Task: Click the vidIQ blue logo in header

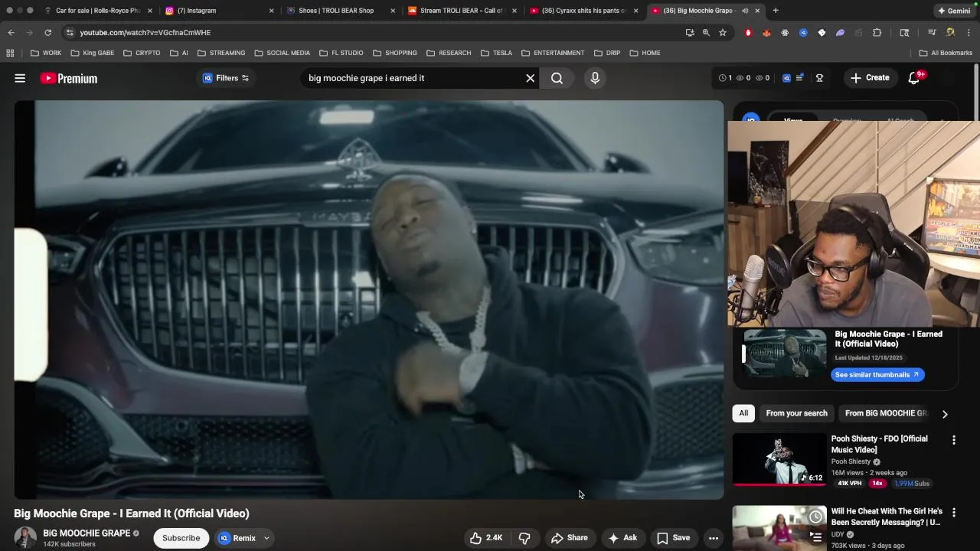Action: pos(786,78)
